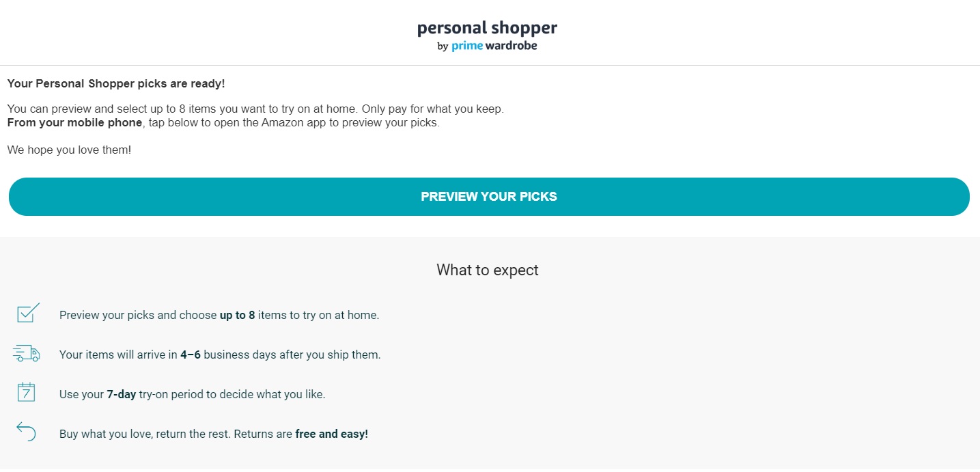Click 'try-on period to decide what you like' text
The width and height of the screenshot is (980, 472).
pyautogui.click(x=232, y=395)
